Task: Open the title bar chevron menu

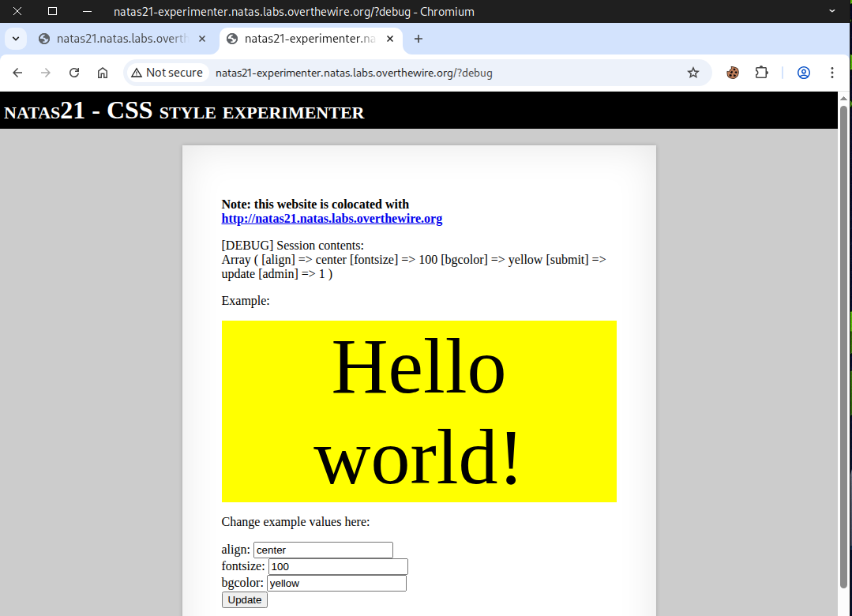Action: coord(831,11)
